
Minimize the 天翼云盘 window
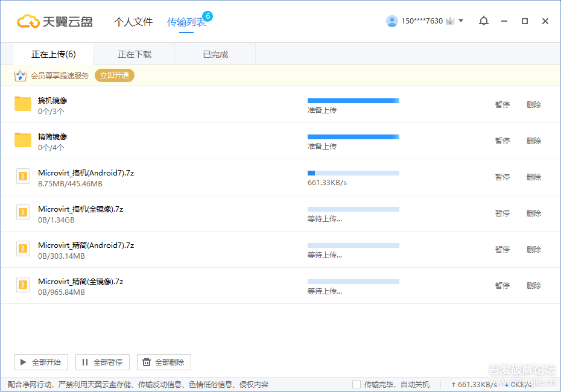[x=504, y=21]
